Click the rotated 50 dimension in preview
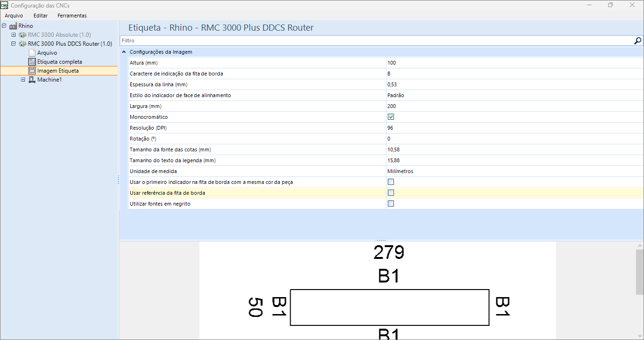Image resolution: width=644 pixels, height=340 pixels. click(x=255, y=307)
